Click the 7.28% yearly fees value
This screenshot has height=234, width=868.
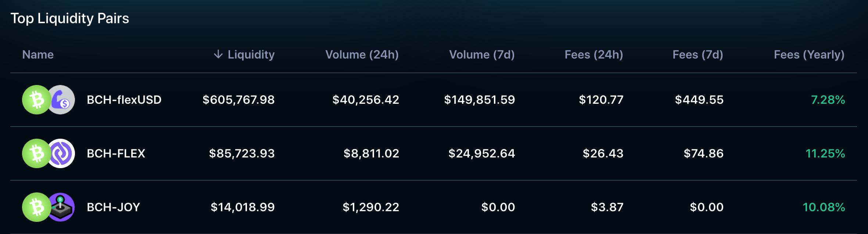point(828,100)
